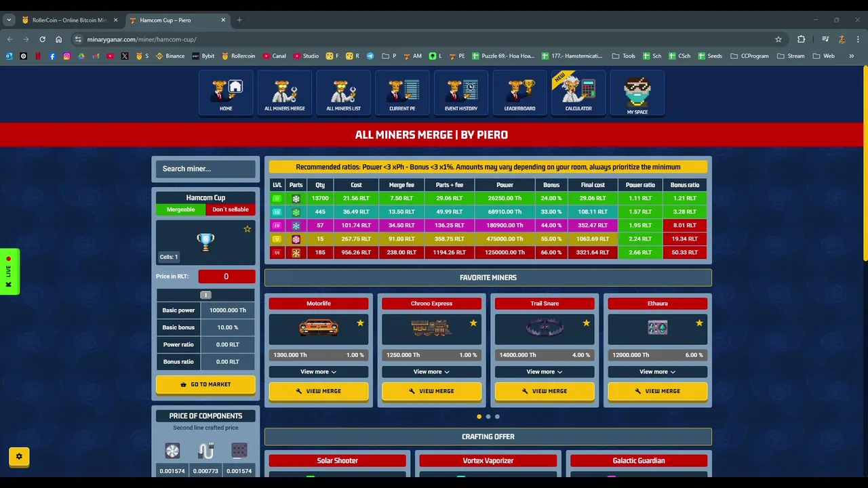Unfavorite Chrono Express with its star

pyautogui.click(x=473, y=323)
